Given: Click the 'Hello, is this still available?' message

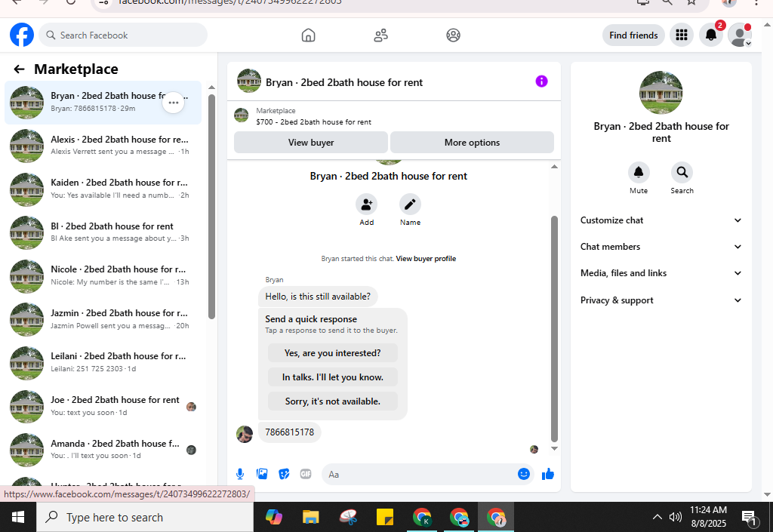Looking at the screenshot, I should (318, 297).
